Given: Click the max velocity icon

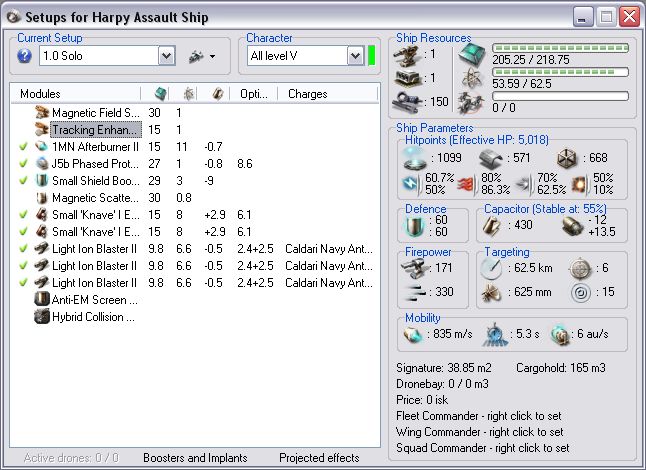Looking at the screenshot, I should 413,334.
